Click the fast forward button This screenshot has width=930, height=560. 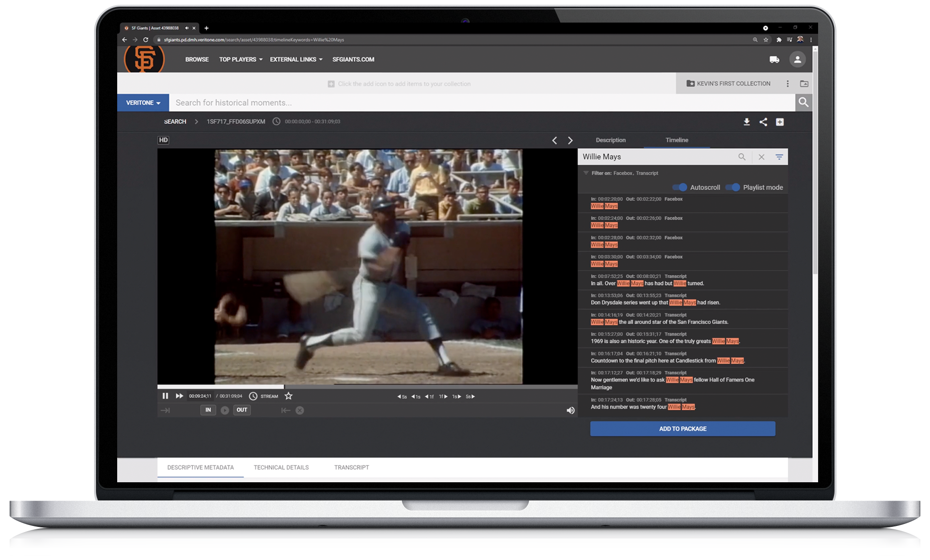tap(179, 396)
